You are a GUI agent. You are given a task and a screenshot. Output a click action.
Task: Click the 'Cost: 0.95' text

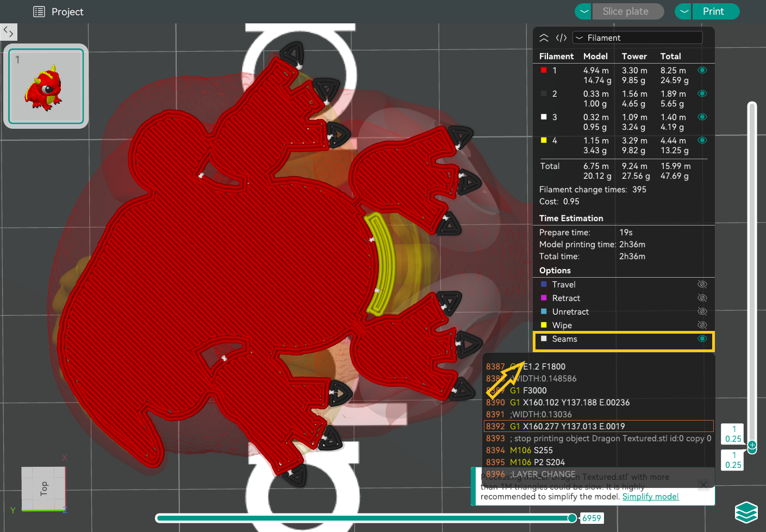pyautogui.click(x=559, y=201)
